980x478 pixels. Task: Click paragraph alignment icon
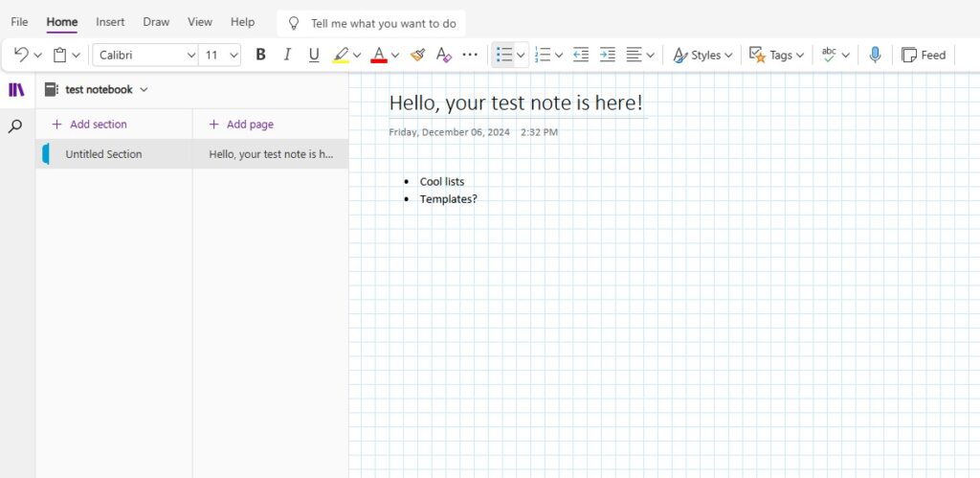pyautogui.click(x=634, y=55)
